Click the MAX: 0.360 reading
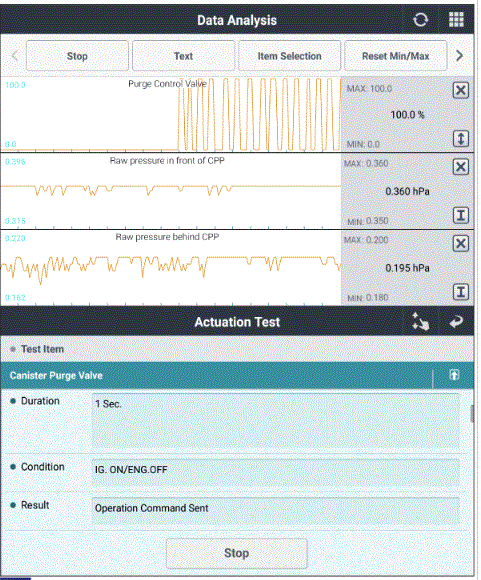The width and height of the screenshot is (481, 580). click(x=366, y=163)
